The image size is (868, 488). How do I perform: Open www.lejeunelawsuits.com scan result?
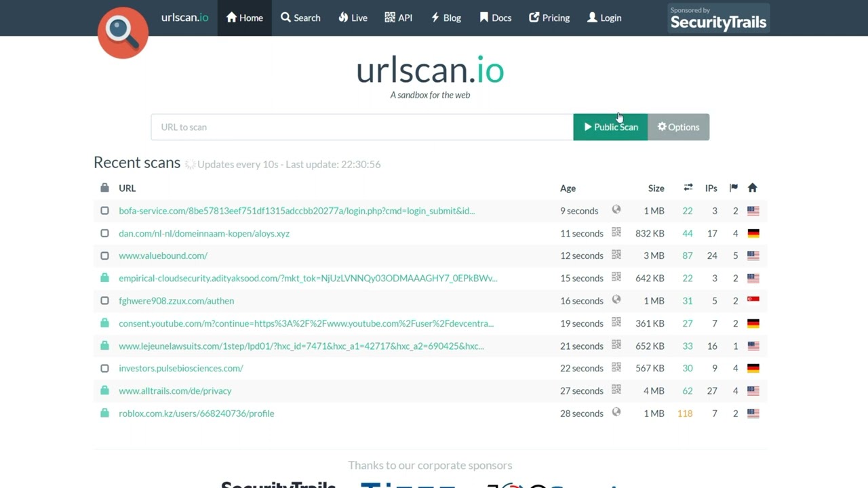click(301, 346)
